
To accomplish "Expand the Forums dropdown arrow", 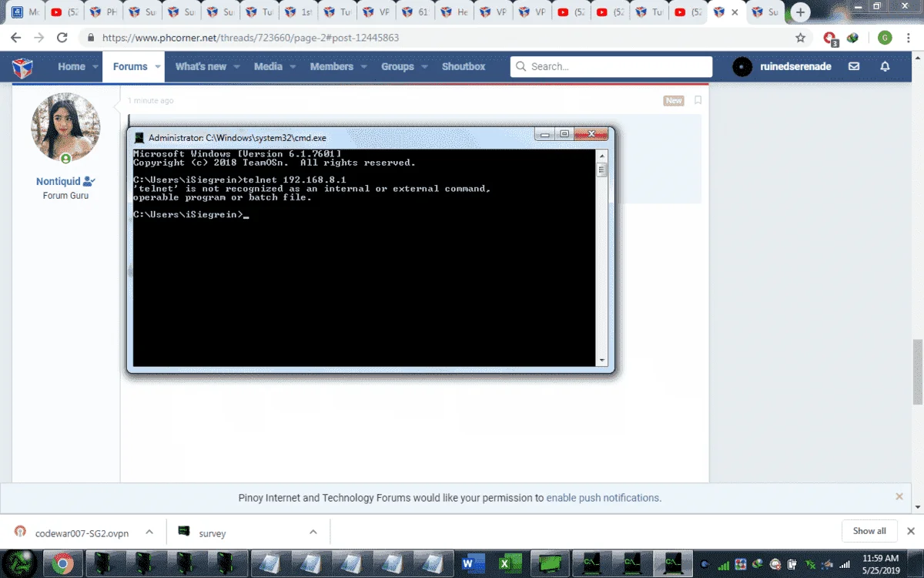I will point(158,67).
